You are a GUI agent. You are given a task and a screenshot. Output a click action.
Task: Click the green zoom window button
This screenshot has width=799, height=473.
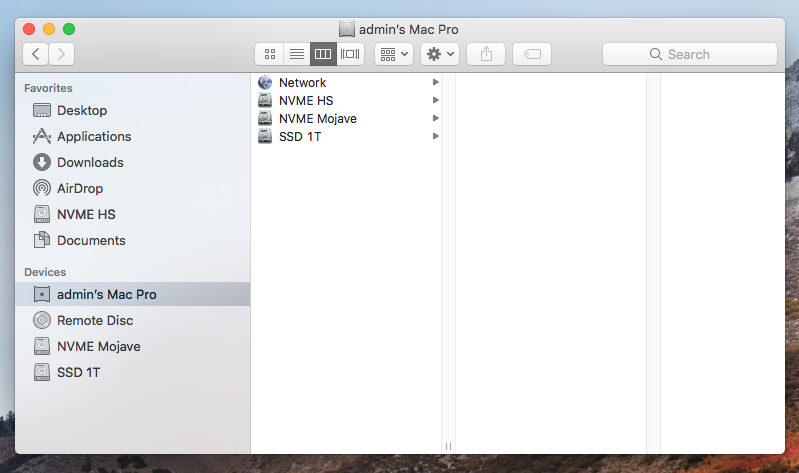[69, 29]
